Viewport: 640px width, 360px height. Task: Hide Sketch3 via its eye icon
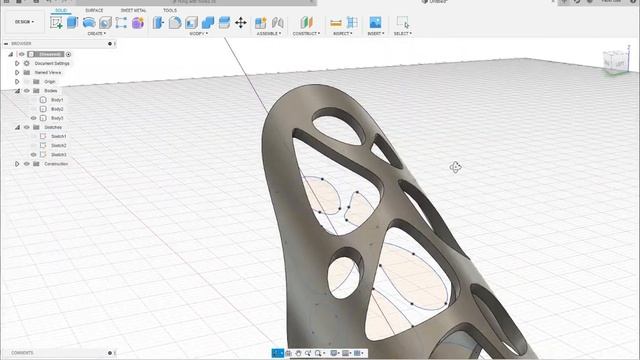click(x=34, y=155)
